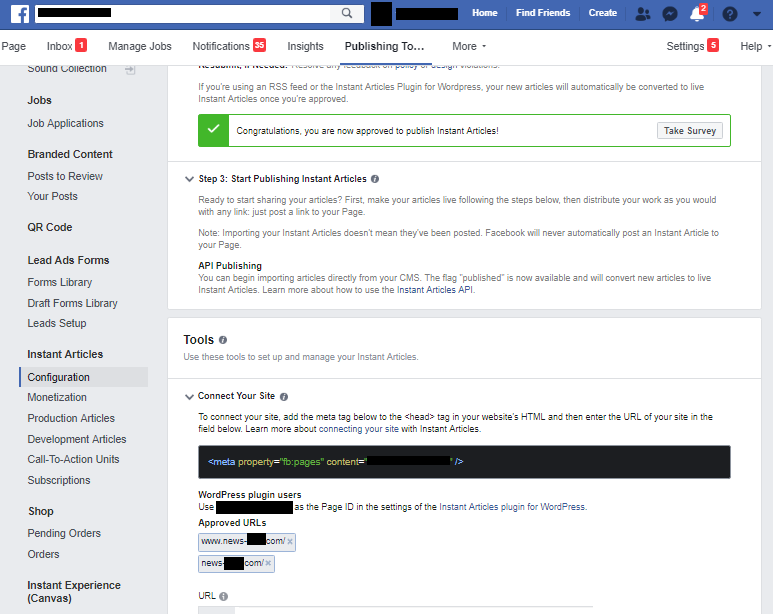Click the Sound Collection exit icon

(x=130, y=70)
